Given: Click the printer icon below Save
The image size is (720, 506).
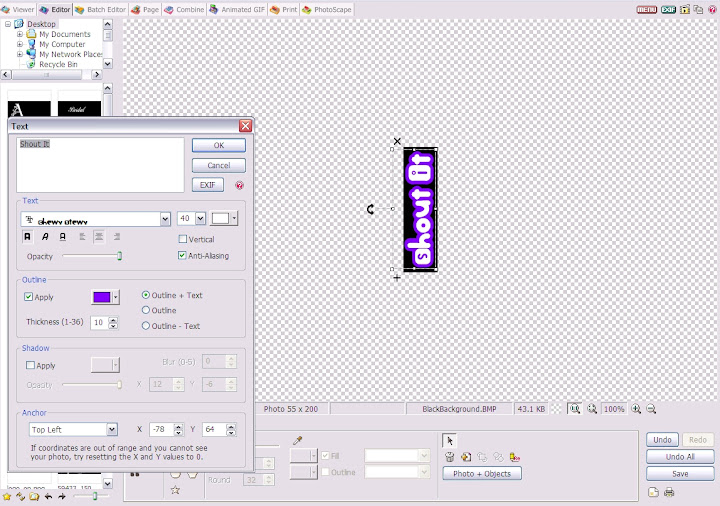Looking at the screenshot, I should (669, 492).
